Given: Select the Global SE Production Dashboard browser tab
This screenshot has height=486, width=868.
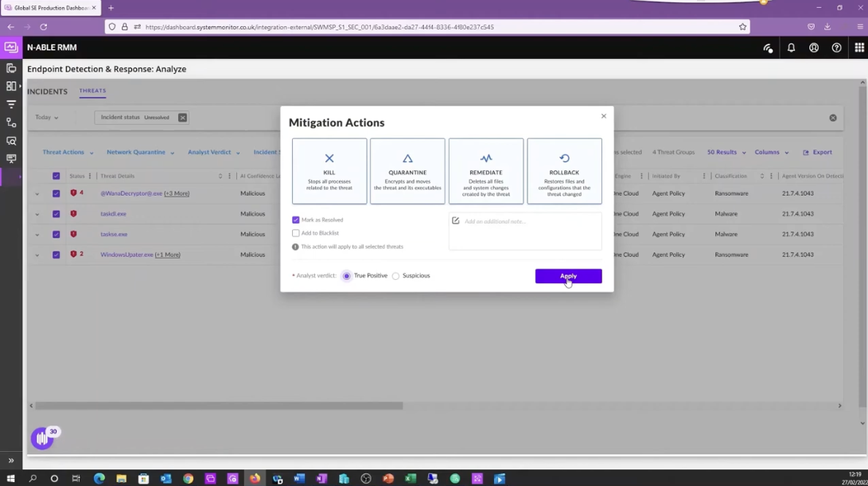Looking at the screenshot, I should tap(50, 8).
